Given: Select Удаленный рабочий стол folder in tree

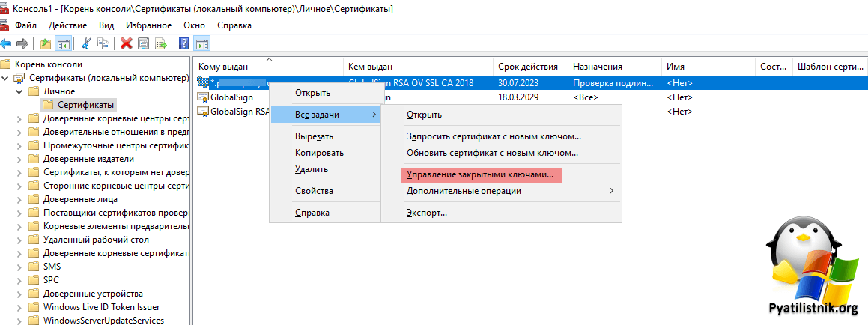Looking at the screenshot, I should point(96,240).
